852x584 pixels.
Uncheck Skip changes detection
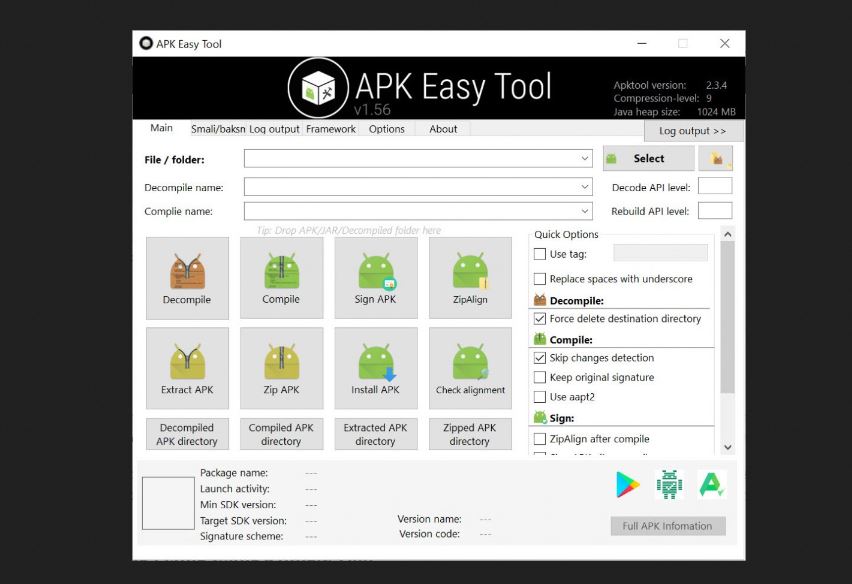[540, 357]
